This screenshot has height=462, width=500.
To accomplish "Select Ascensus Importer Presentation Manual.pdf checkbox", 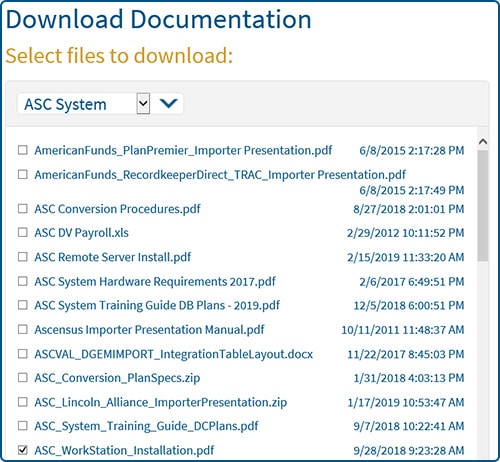I will pos(23,329).
